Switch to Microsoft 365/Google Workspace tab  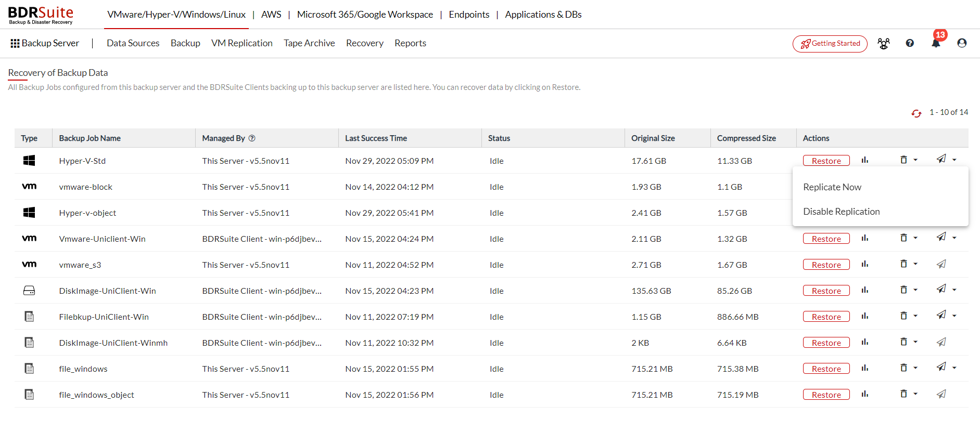click(x=365, y=15)
